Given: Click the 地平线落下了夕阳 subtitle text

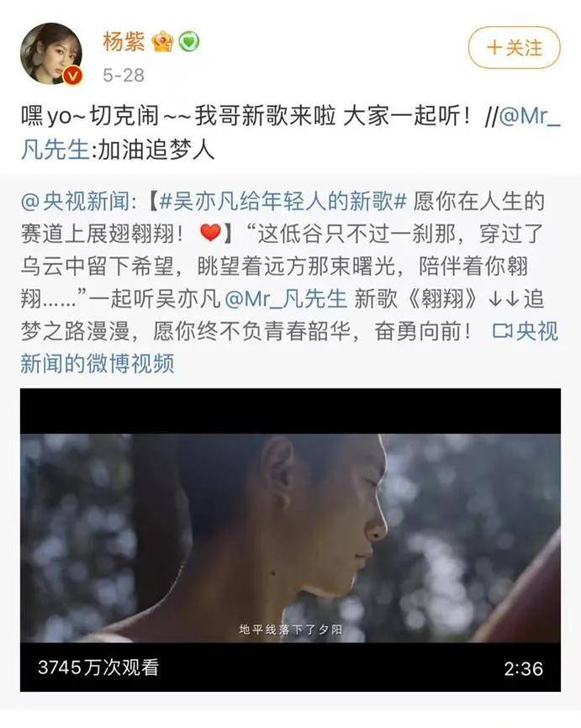Looking at the screenshot, I should pos(291,630).
